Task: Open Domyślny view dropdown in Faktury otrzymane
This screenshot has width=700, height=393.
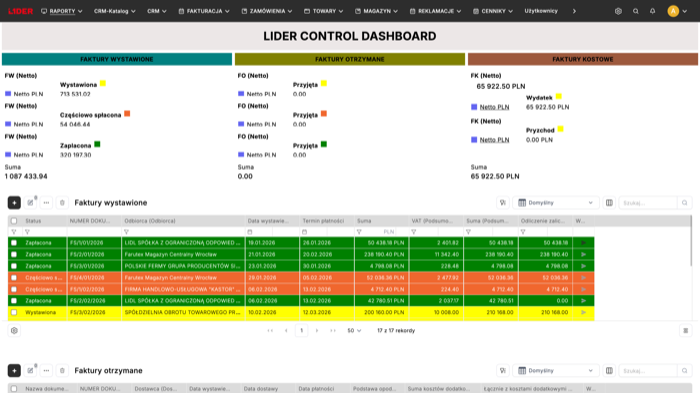Action: (556, 371)
